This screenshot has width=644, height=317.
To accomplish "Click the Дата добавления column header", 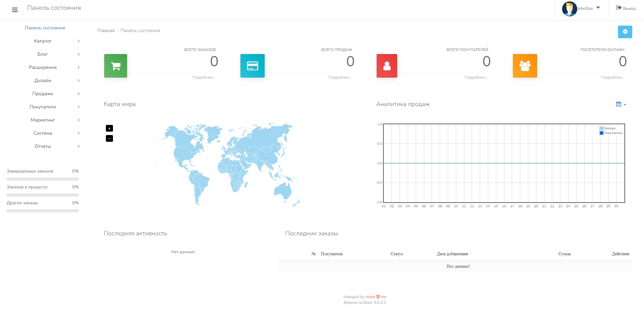I will tap(452, 254).
